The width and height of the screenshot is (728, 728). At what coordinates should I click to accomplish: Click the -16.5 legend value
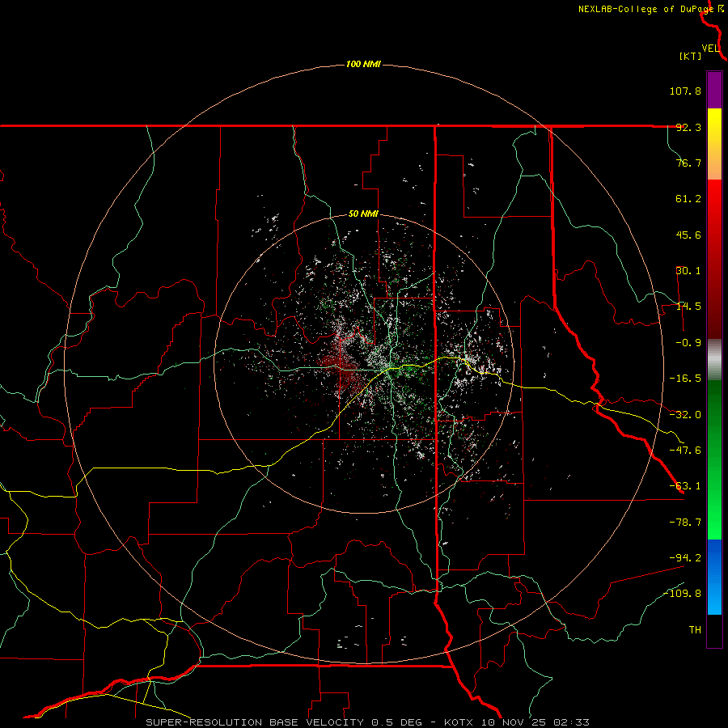(x=685, y=379)
